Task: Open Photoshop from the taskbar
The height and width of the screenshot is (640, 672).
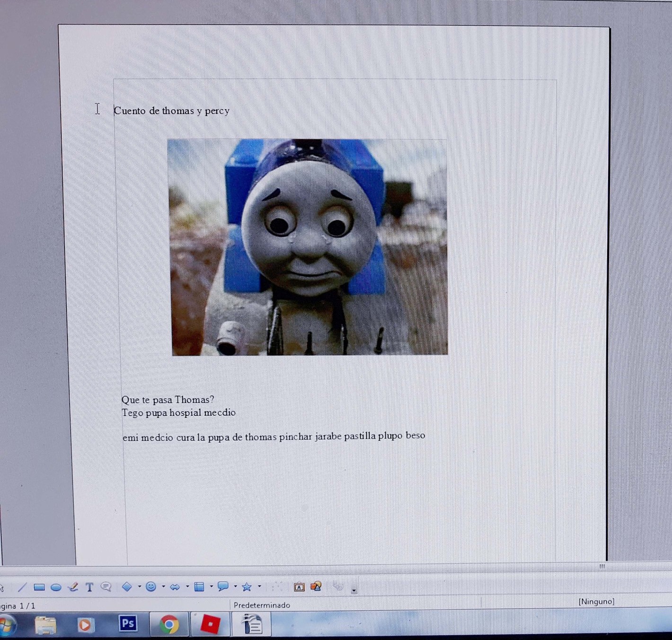Action: (128, 623)
